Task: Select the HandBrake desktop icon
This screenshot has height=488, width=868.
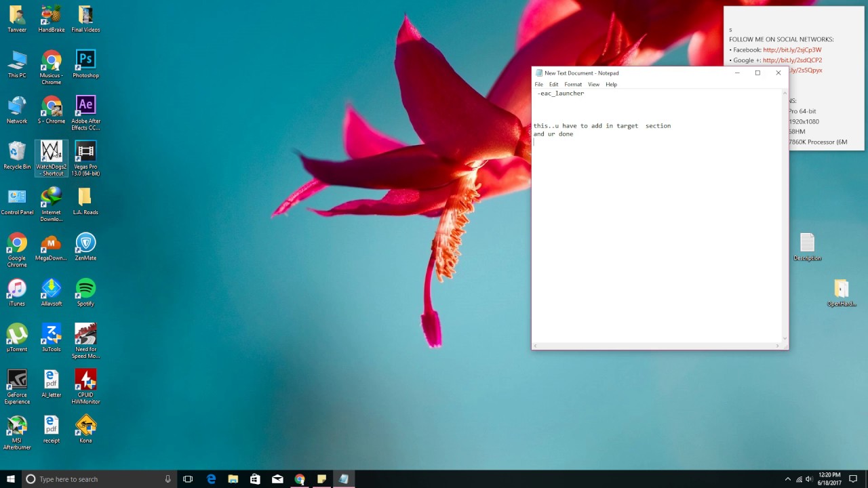Action: tap(52, 18)
